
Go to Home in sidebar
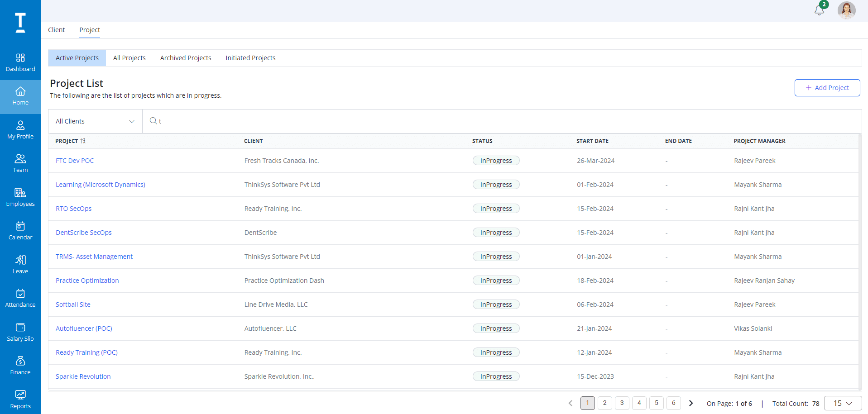(20, 97)
